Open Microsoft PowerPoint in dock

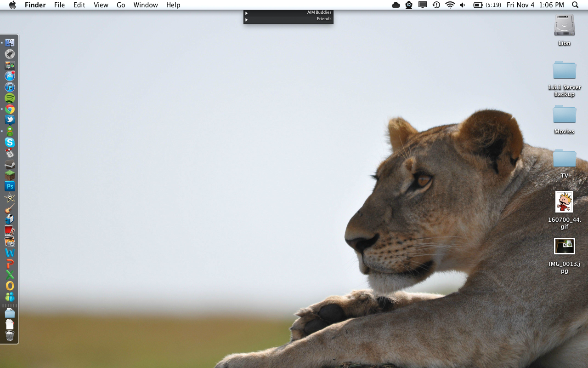[10, 264]
